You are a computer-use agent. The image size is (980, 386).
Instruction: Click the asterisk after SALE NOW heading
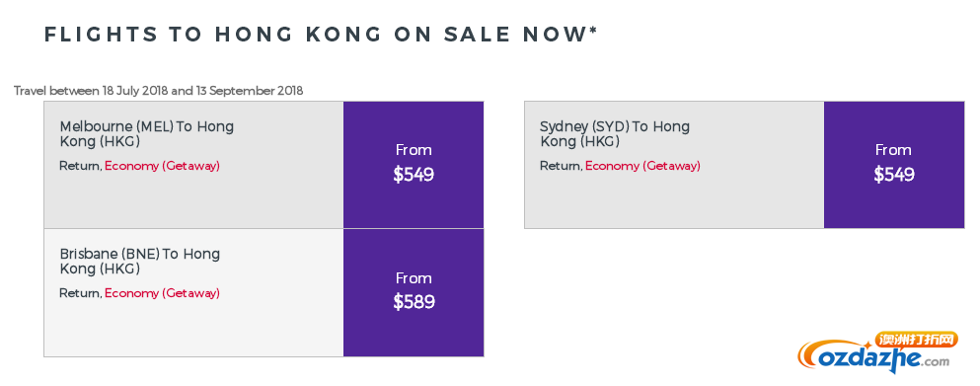[x=593, y=32]
